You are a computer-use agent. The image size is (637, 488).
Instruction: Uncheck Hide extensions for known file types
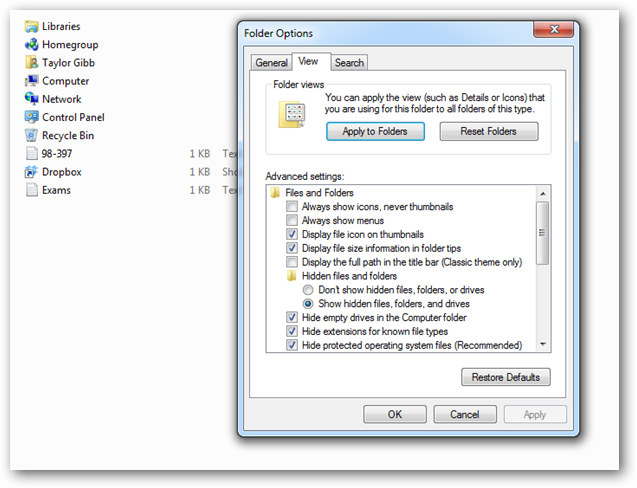pyautogui.click(x=292, y=331)
